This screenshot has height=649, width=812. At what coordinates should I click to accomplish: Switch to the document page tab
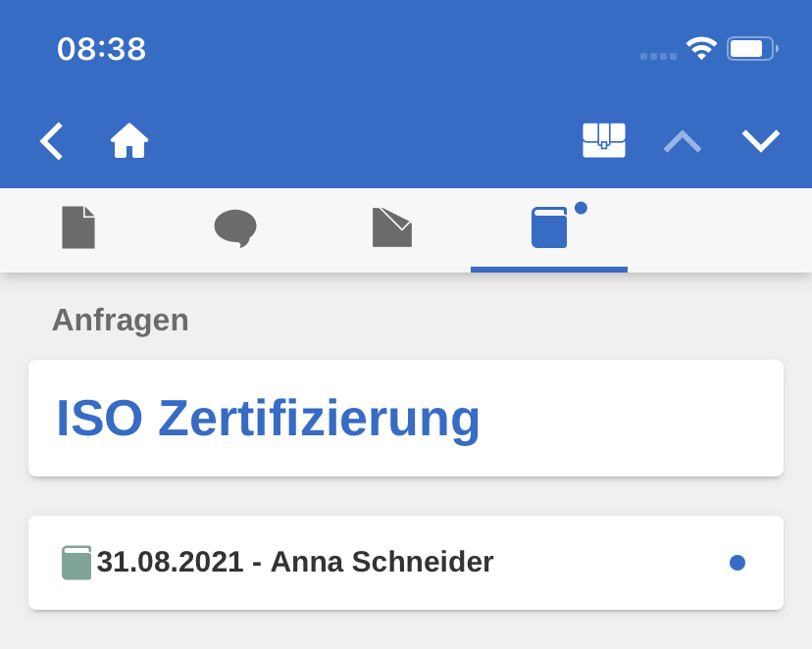[78, 227]
